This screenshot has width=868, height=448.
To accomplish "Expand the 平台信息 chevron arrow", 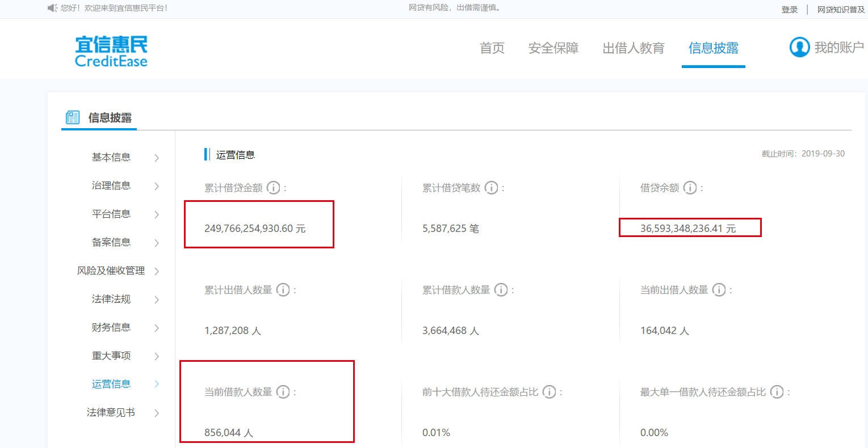I will [x=157, y=214].
